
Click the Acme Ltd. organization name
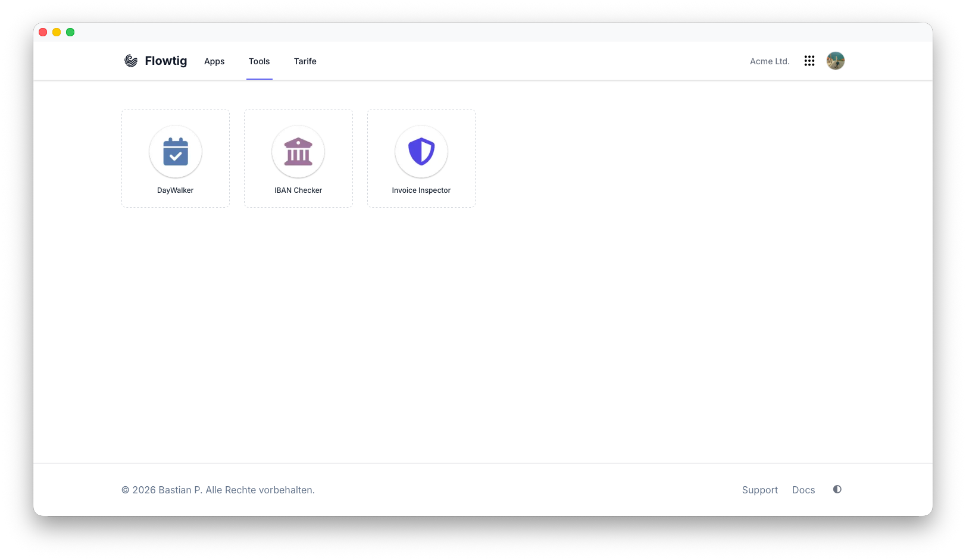click(x=770, y=61)
